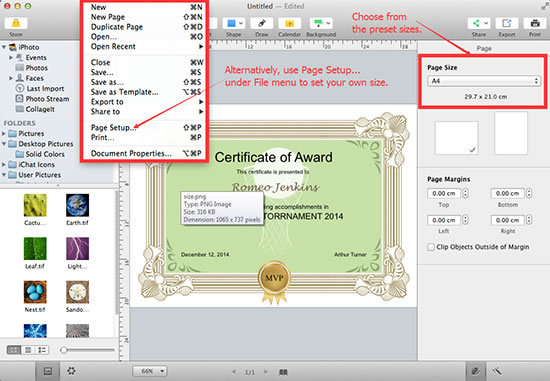Step the Top margin stepper

tap(465, 193)
